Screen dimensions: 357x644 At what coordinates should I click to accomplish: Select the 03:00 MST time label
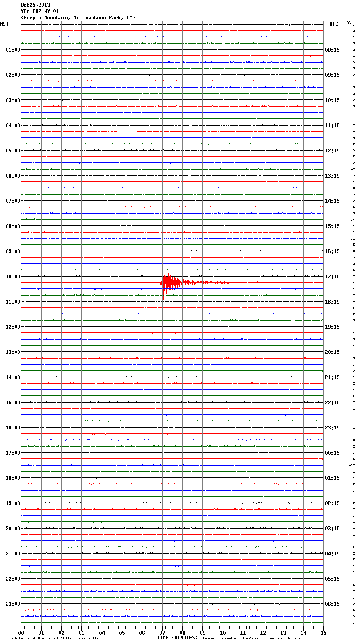click(x=13, y=100)
